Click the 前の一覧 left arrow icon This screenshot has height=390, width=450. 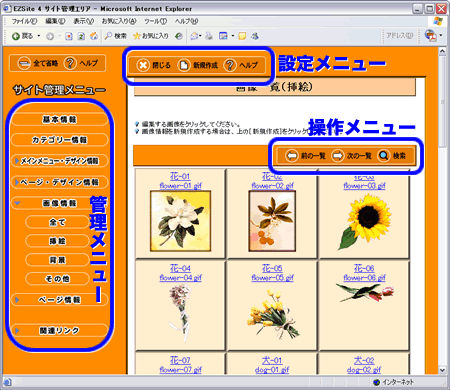[292, 155]
